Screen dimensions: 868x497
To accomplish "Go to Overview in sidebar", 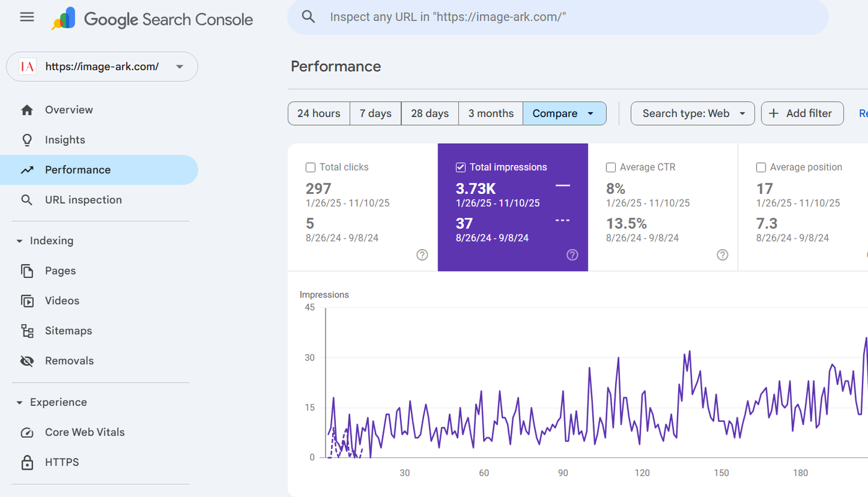I will (x=99, y=110).
